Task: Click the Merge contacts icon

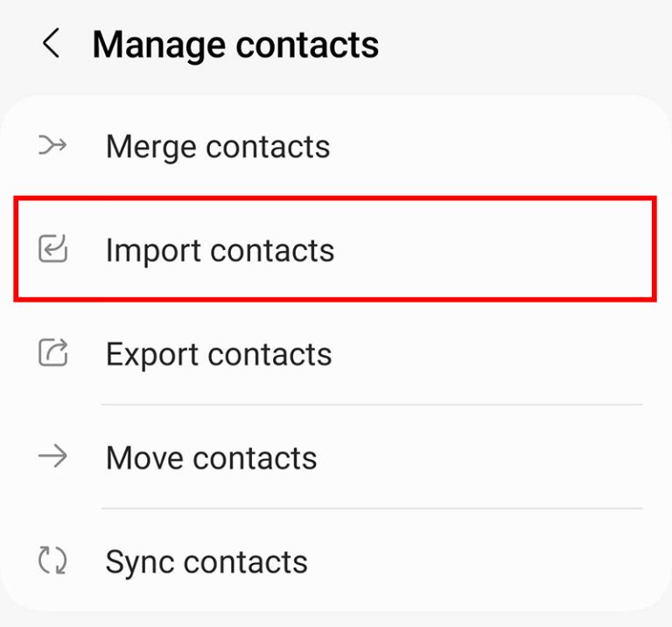Action: (x=52, y=146)
